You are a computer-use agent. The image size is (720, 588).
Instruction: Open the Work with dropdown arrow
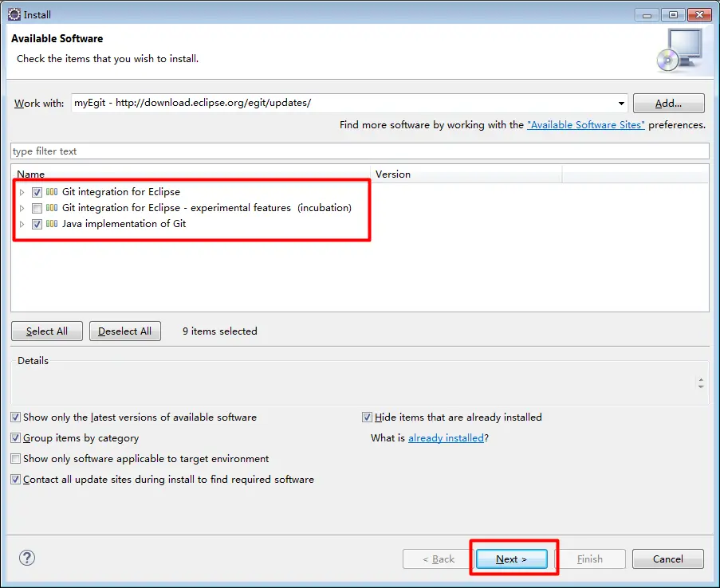(621, 104)
